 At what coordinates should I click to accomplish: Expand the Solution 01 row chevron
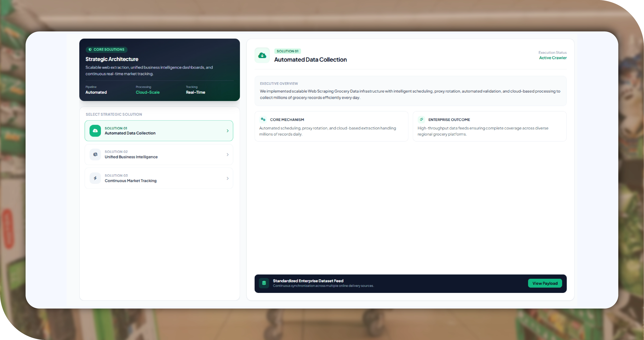(x=227, y=131)
